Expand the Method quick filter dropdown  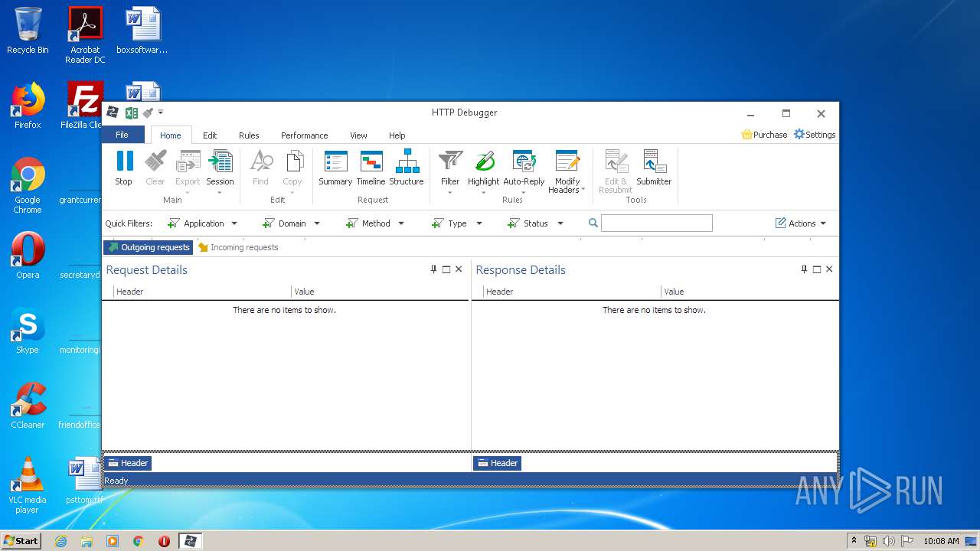(401, 223)
